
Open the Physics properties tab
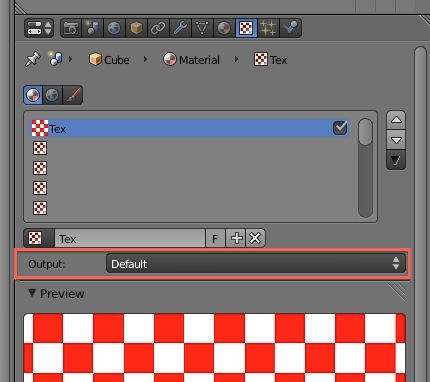click(290, 28)
